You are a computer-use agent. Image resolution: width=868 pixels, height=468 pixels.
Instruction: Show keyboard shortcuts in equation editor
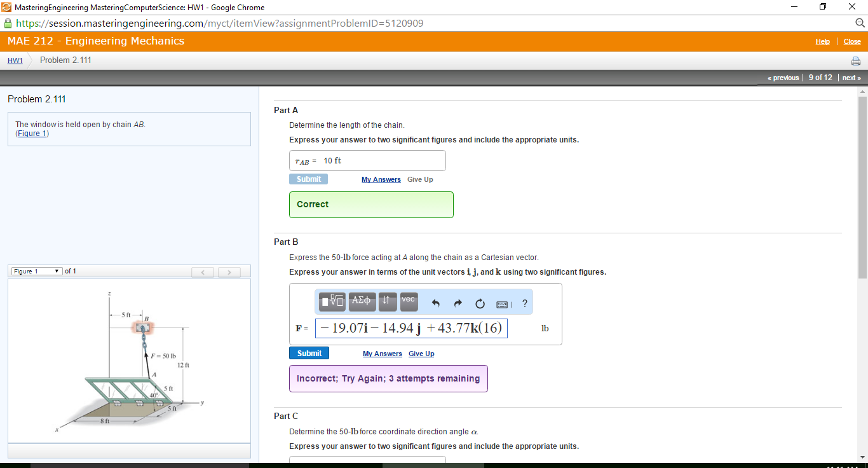point(503,303)
